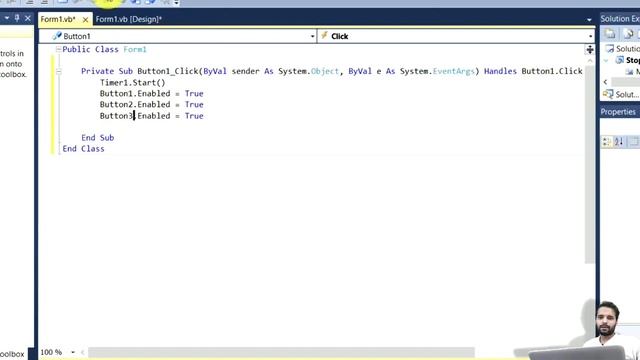This screenshot has width=640, height=360.
Task: Collapse the bold project node expander
Action: pyautogui.click(x=606, y=60)
